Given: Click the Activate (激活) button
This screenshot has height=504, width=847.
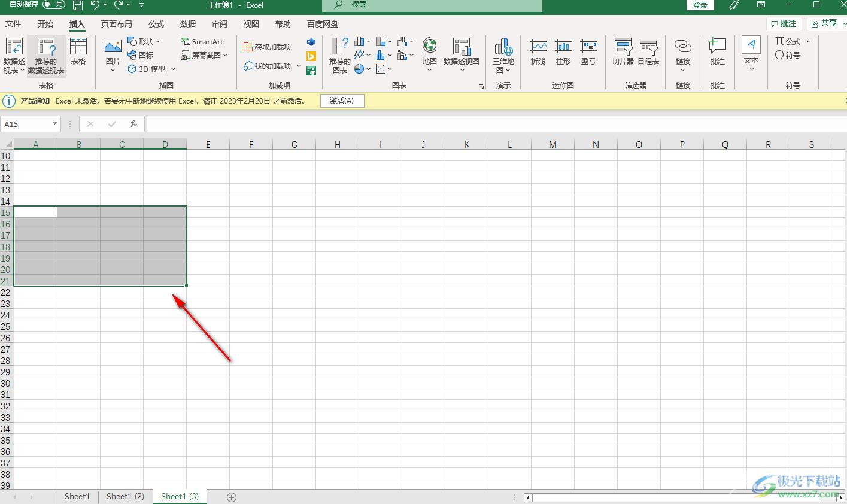Looking at the screenshot, I should [342, 101].
